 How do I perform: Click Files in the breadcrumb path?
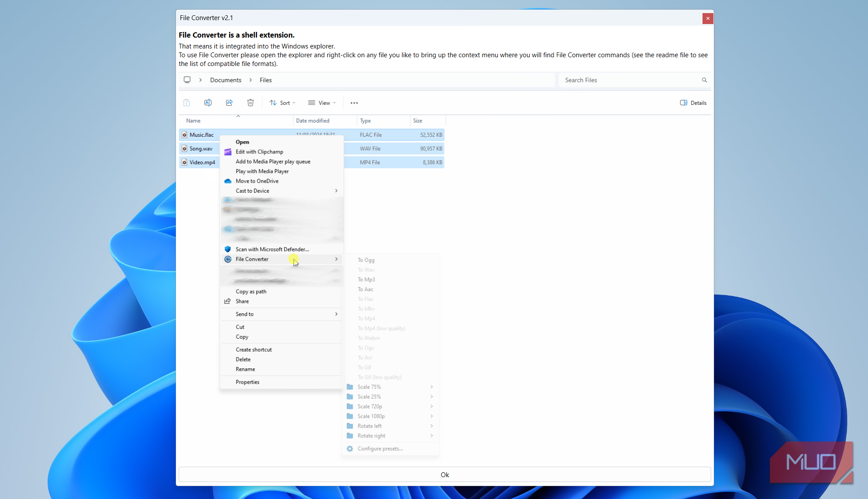click(x=265, y=80)
